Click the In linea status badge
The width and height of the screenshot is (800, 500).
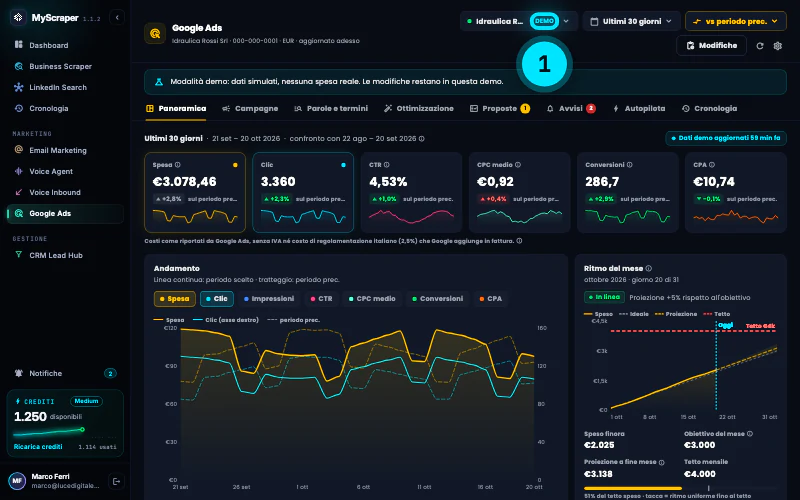click(604, 297)
